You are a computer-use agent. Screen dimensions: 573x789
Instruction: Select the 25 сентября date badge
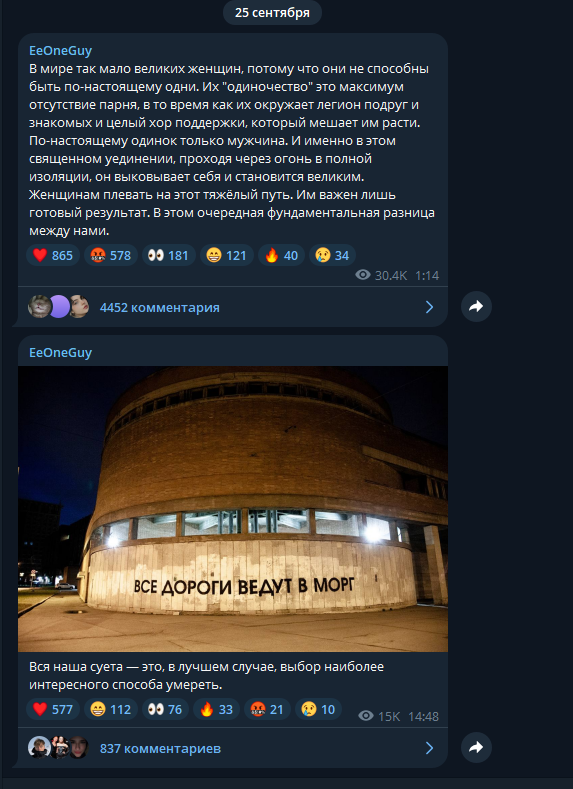click(272, 13)
